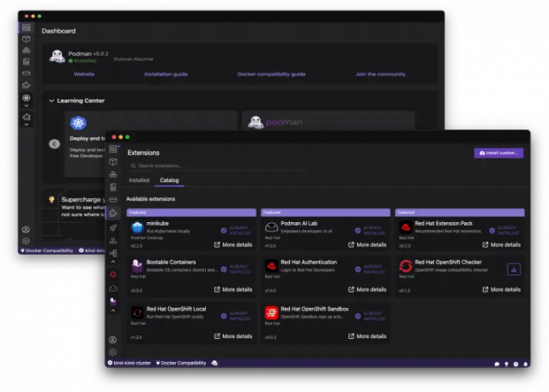549x392 pixels.
Task: Open More details for Red Hat Extension Pack
Action: (x=501, y=244)
